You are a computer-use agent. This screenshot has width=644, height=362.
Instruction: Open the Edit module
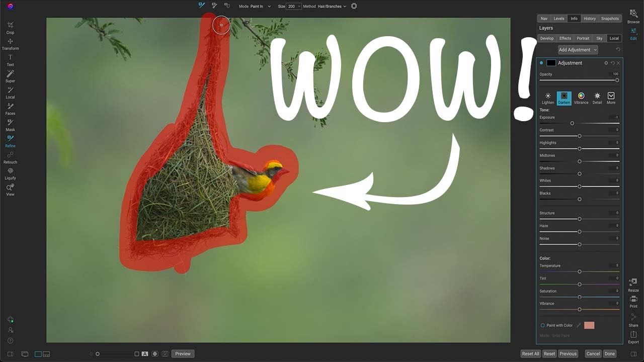click(633, 34)
